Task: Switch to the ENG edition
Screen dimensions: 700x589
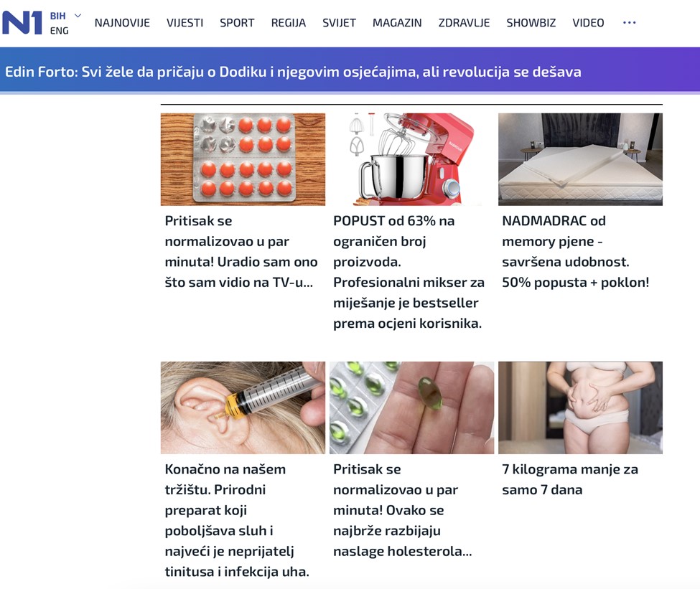Action: 60,31
